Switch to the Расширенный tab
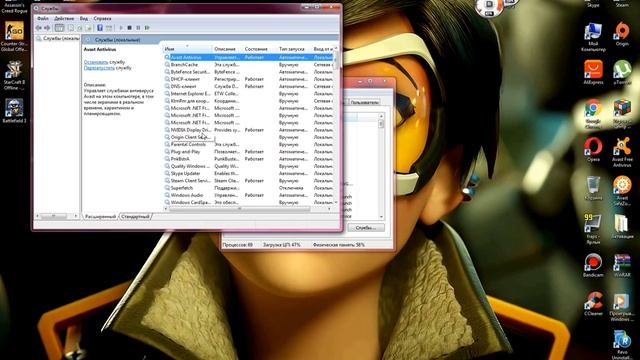 click(100, 216)
